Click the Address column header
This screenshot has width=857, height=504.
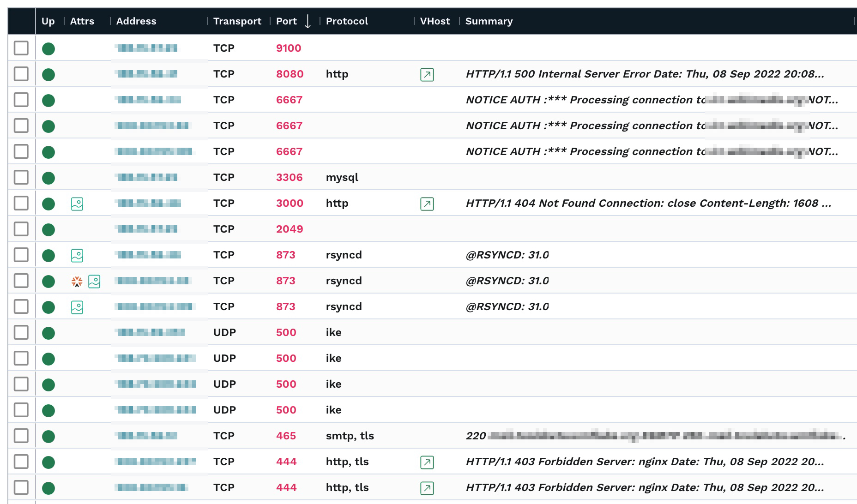pyautogui.click(x=136, y=21)
